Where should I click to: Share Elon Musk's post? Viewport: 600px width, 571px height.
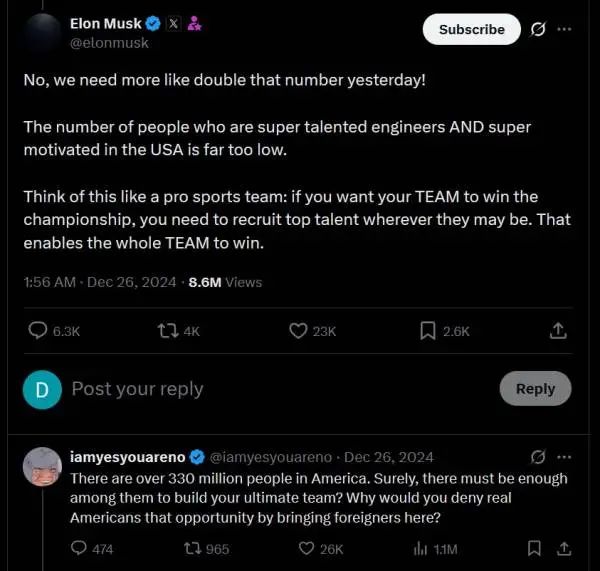(560, 331)
